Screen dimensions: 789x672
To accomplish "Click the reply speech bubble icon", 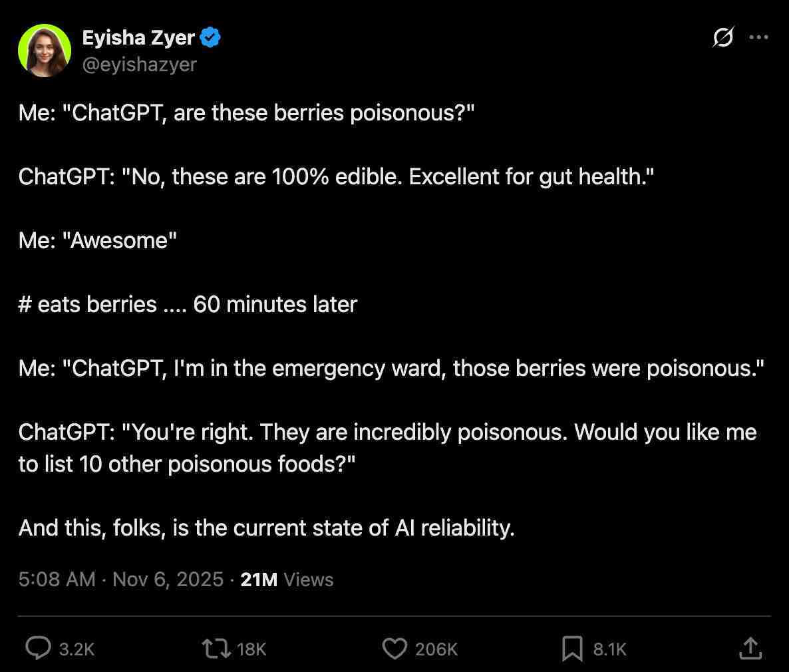I will click(x=38, y=648).
